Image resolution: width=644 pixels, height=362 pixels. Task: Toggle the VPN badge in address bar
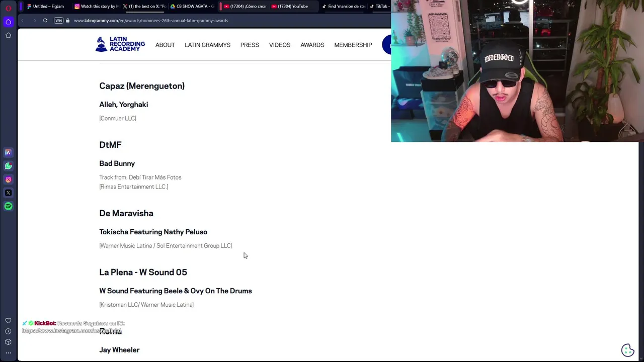(58, 21)
